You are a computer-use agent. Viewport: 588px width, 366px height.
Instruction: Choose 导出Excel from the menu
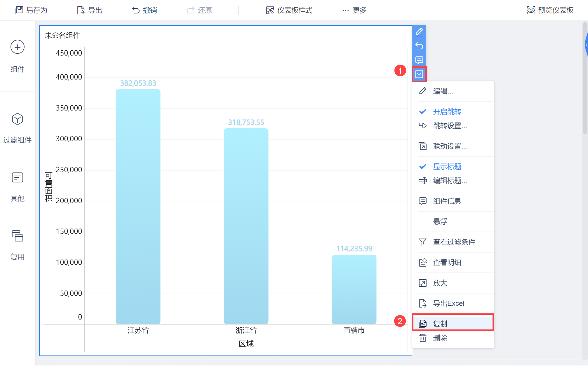coord(448,303)
